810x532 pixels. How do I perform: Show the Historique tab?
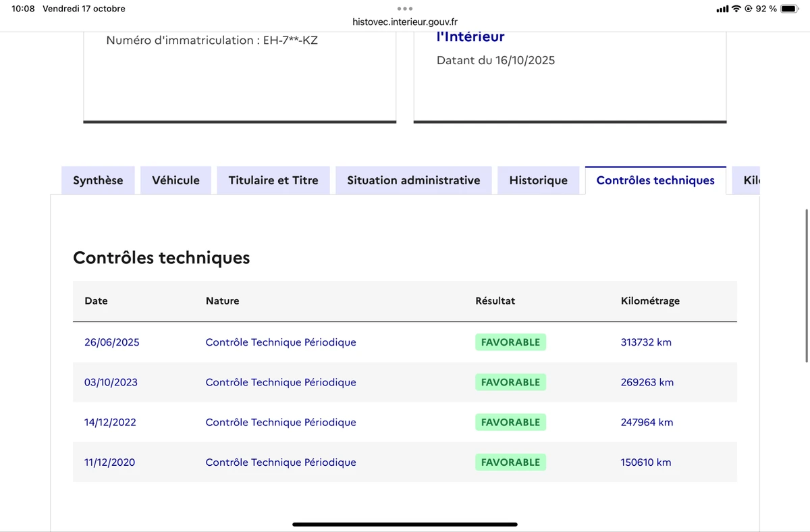[538, 180]
